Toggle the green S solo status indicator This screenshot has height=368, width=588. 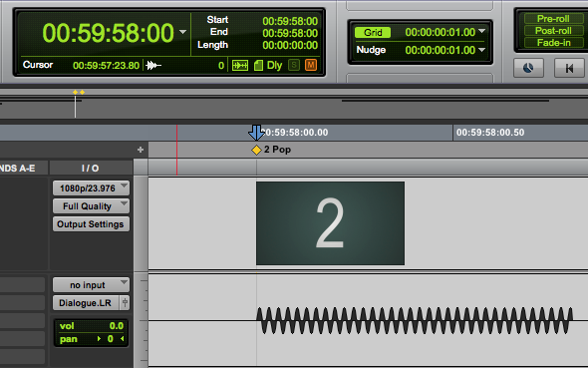294,65
